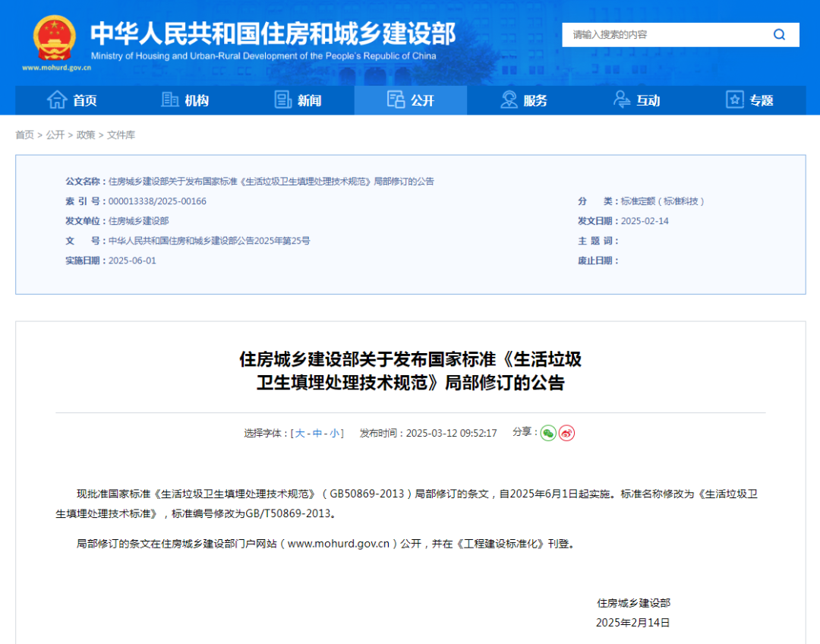The width and height of the screenshot is (820, 644).
Task: Click the www.mohurd.gov.cn address under logo
Action: [57, 68]
